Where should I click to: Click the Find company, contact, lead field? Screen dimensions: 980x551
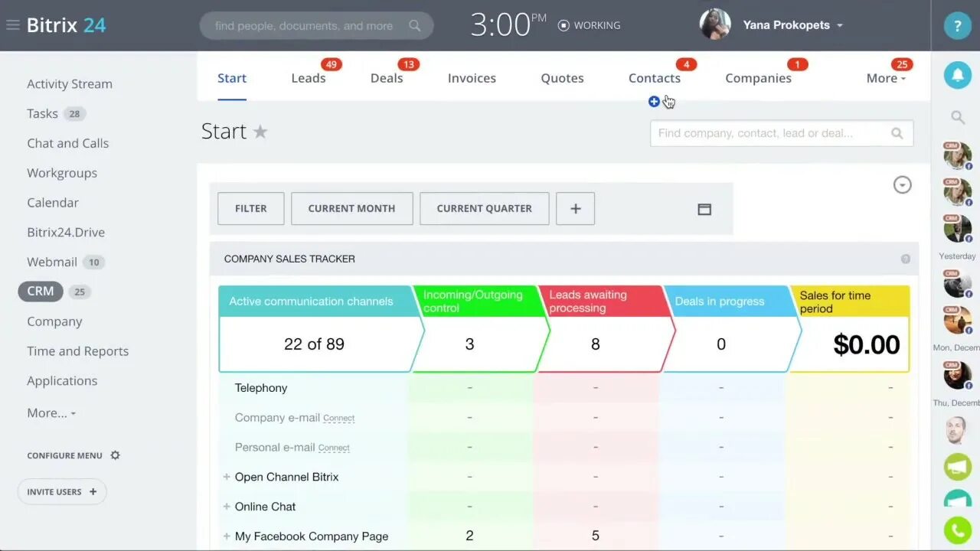(x=782, y=133)
